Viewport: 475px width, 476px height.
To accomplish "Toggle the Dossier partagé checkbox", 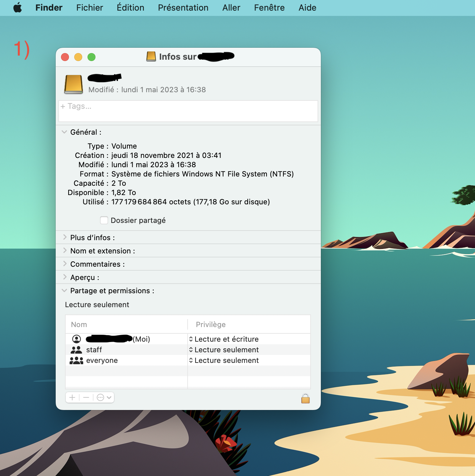I will tap(104, 220).
